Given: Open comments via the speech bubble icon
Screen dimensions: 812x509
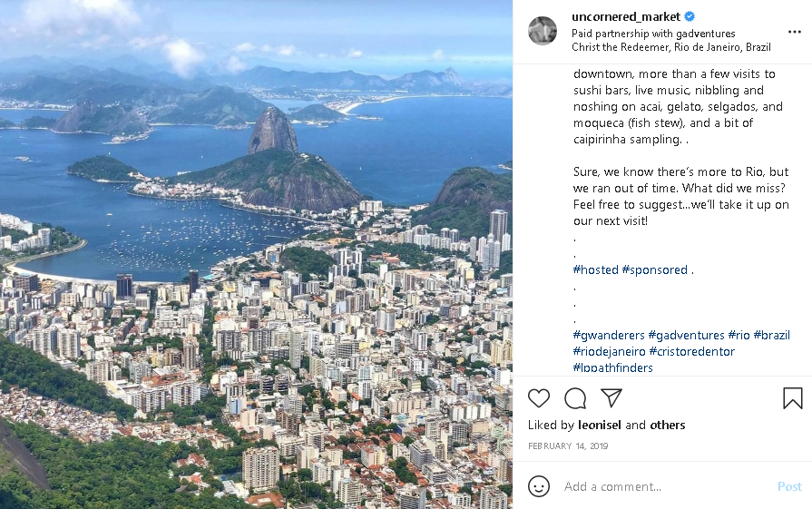Looking at the screenshot, I should pos(575,398).
